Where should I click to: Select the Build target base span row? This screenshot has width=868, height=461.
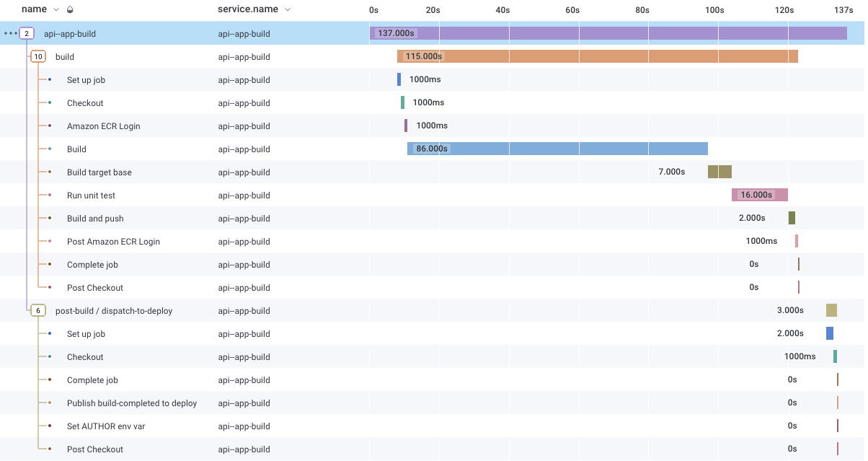coord(99,172)
